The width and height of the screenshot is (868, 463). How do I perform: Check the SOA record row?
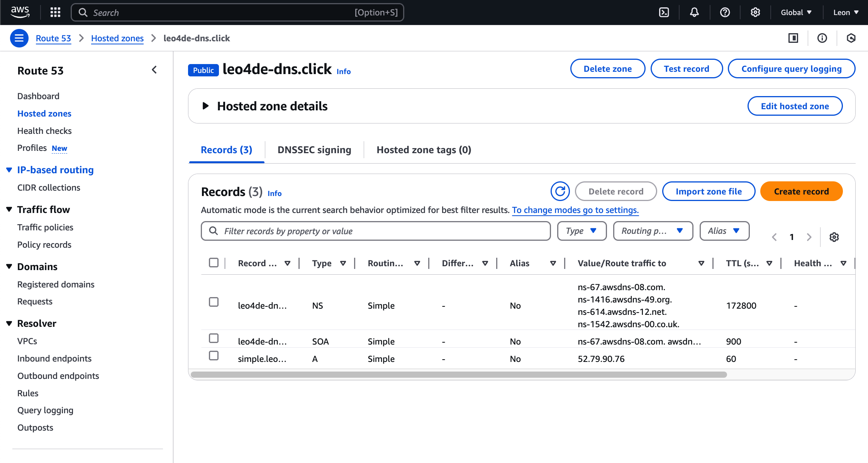[x=214, y=338]
